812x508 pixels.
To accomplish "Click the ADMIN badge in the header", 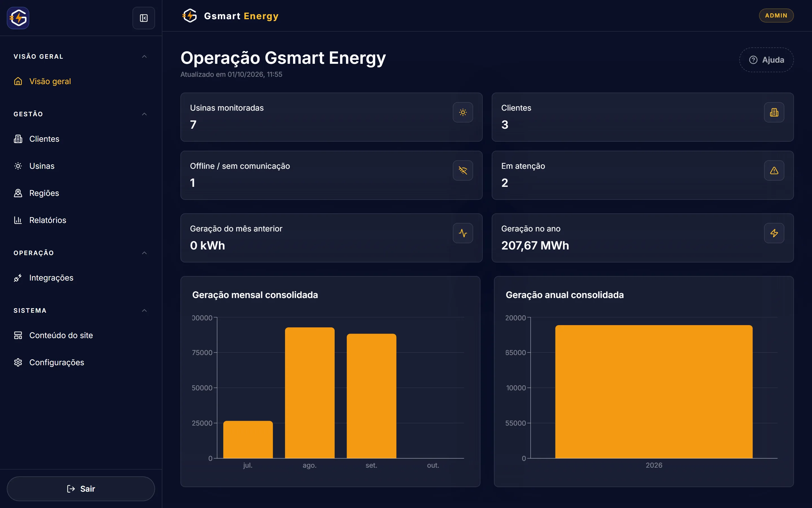I will click(776, 16).
